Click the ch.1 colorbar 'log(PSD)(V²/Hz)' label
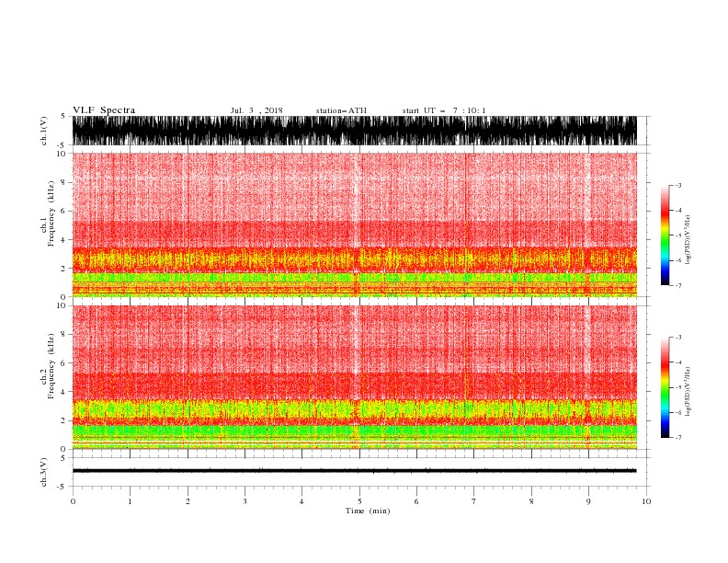This screenshot has width=728, height=563. pyautogui.click(x=688, y=240)
